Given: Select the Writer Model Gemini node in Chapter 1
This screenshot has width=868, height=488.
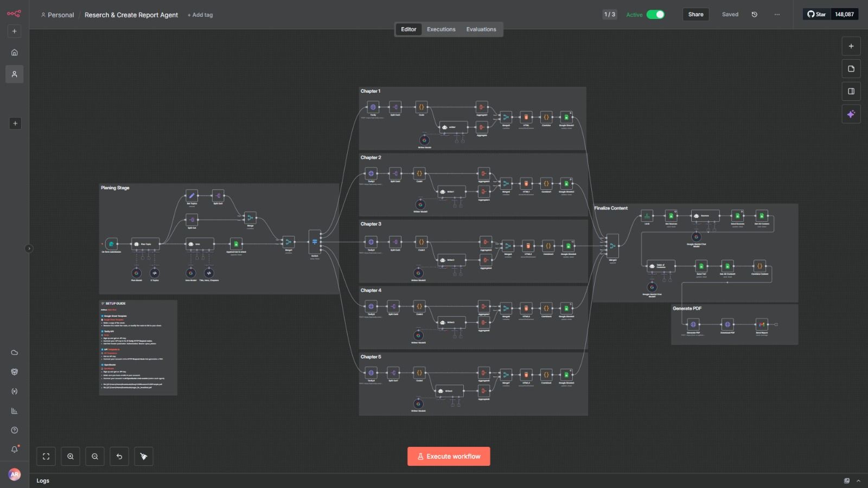Looking at the screenshot, I should tap(424, 140).
